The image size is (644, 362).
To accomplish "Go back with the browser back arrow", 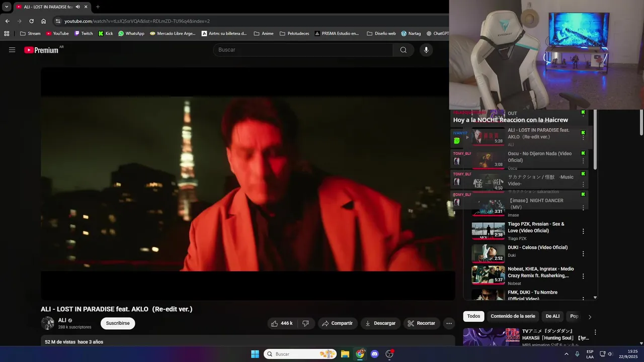I will [7, 21].
